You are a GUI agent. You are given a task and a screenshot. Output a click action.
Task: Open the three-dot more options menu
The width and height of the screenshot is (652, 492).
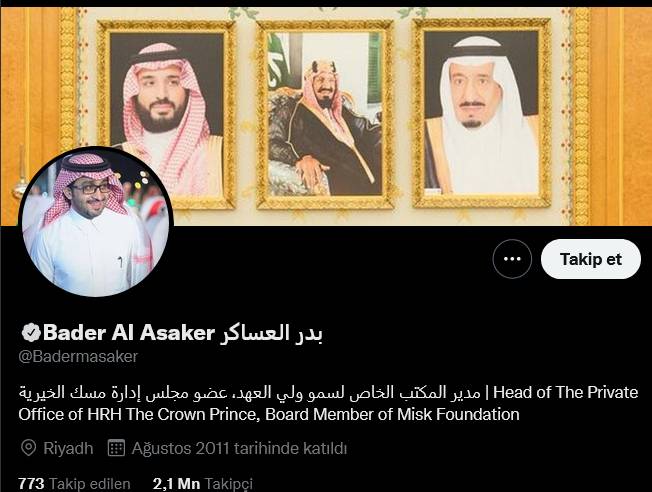coord(512,259)
